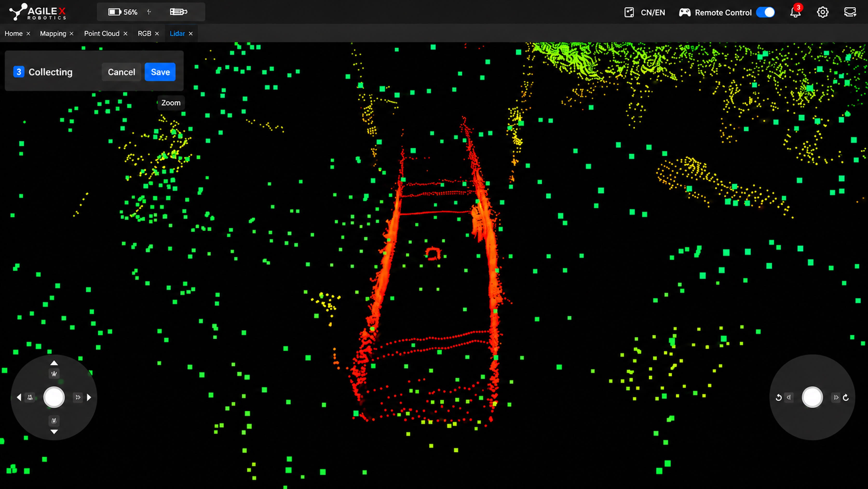This screenshot has height=489, width=868.
Task: Click the right joystick center knob
Action: (812, 397)
